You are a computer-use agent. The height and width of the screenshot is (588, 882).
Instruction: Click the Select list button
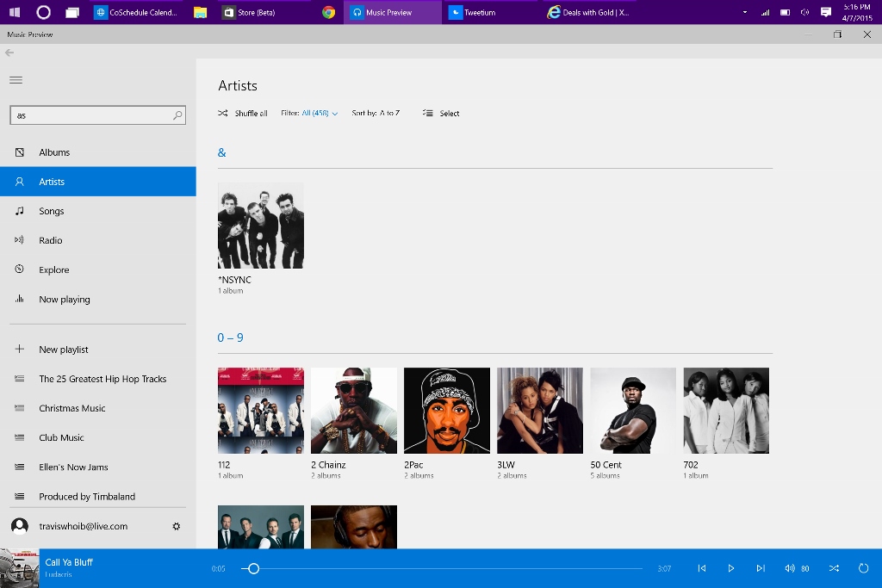[x=441, y=113]
